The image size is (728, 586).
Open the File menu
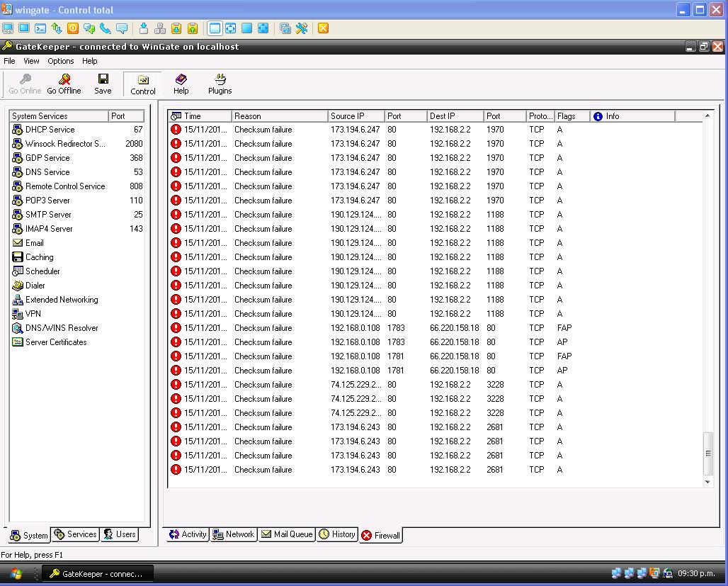click(x=9, y=61)
